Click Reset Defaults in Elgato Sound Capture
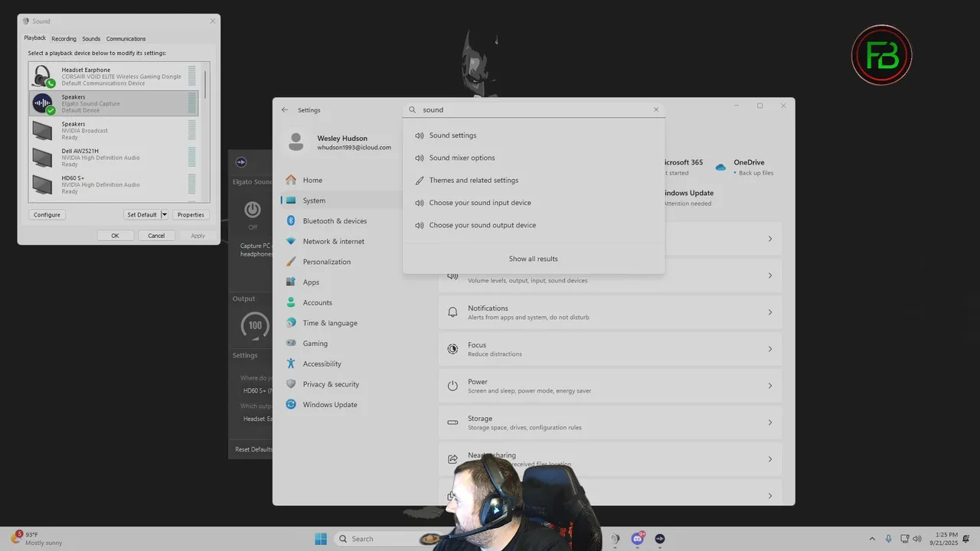Screen dimensions: 980x551 click(253, 449)
